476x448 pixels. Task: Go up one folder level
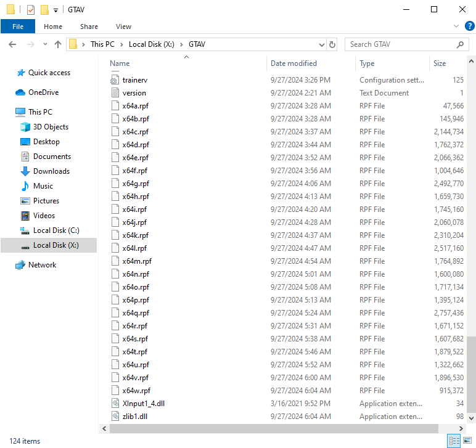(58, 44)
